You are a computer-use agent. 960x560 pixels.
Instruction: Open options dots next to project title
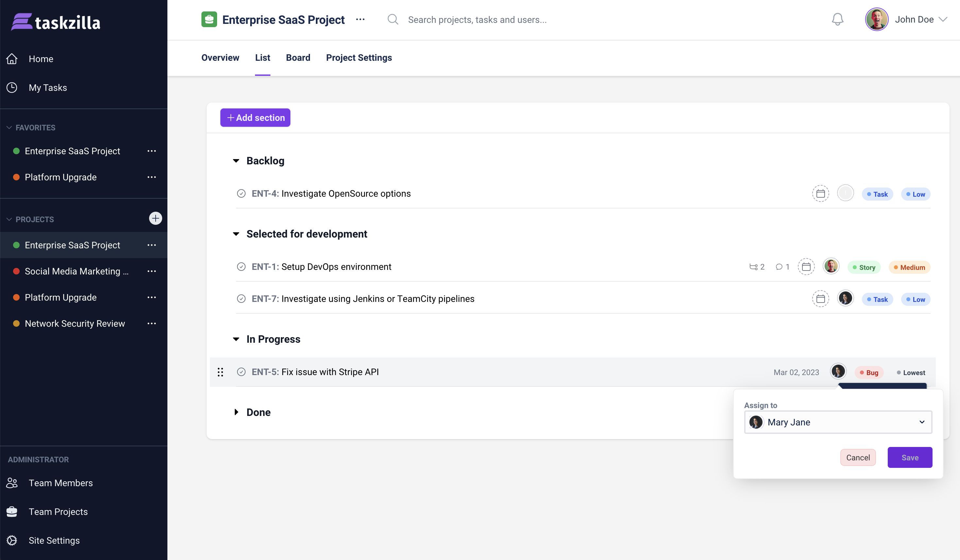coord(360,19)
